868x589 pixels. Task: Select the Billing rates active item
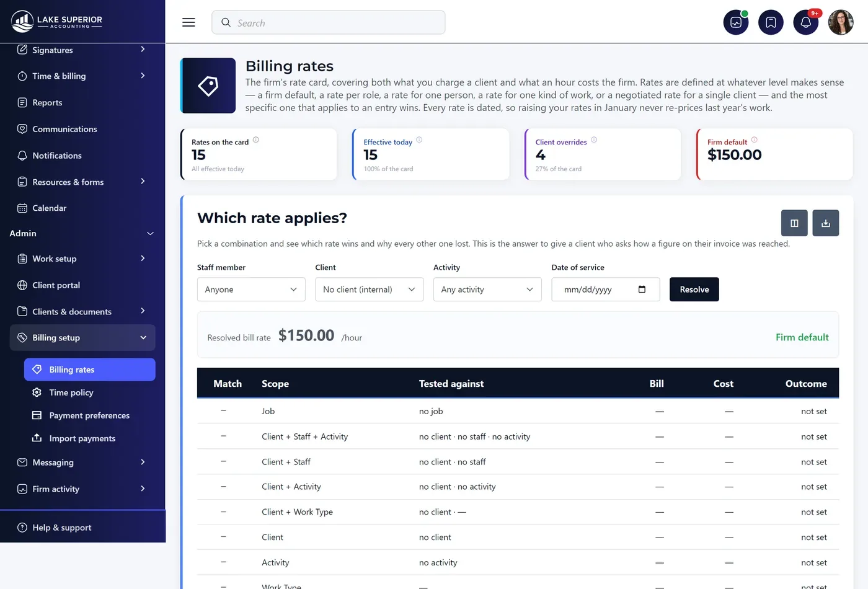point(90,370)
